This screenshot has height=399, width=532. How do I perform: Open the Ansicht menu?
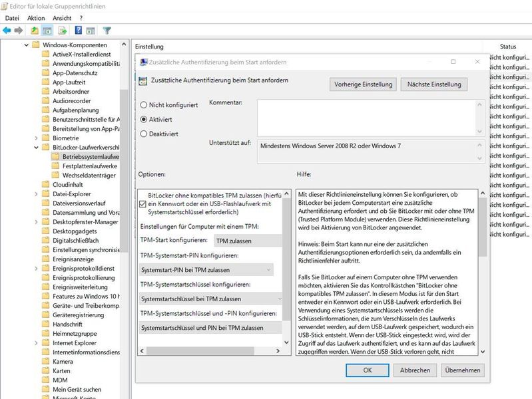point(62,18)
